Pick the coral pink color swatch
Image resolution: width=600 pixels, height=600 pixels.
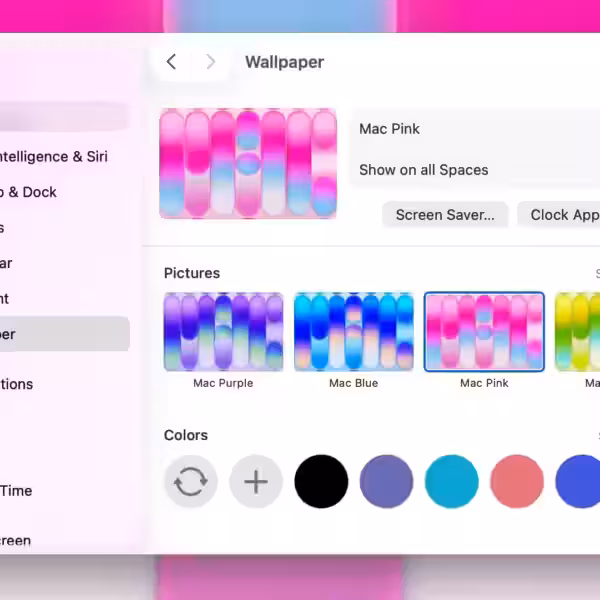(x=516, y=482)
